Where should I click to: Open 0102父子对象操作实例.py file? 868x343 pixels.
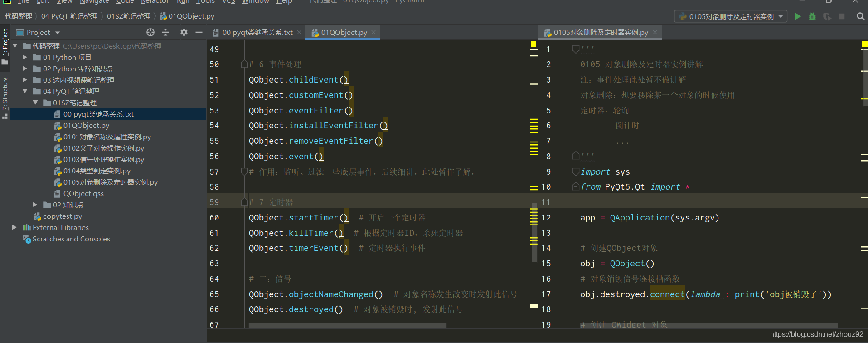point(104,148)
